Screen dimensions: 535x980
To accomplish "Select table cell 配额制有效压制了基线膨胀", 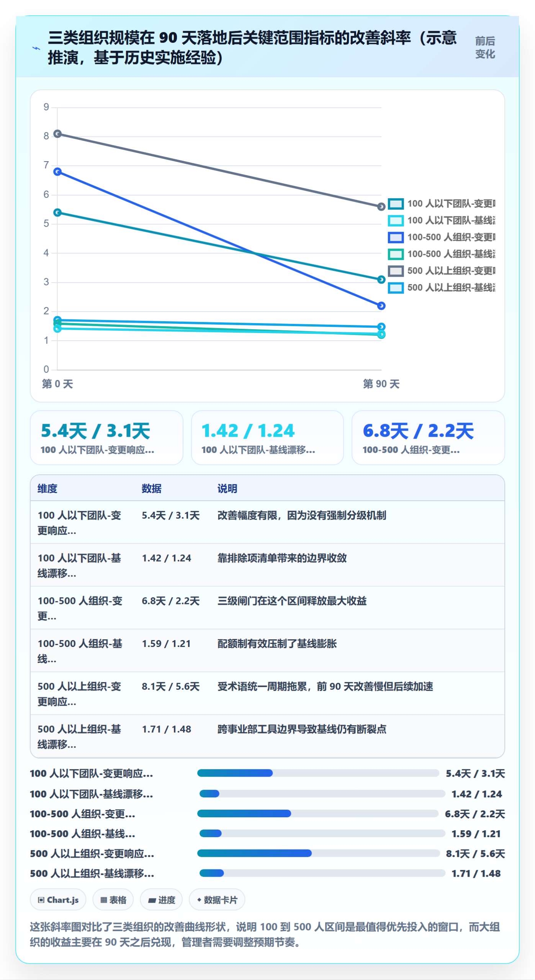I will pyautogui.click(x=277, y=644).
